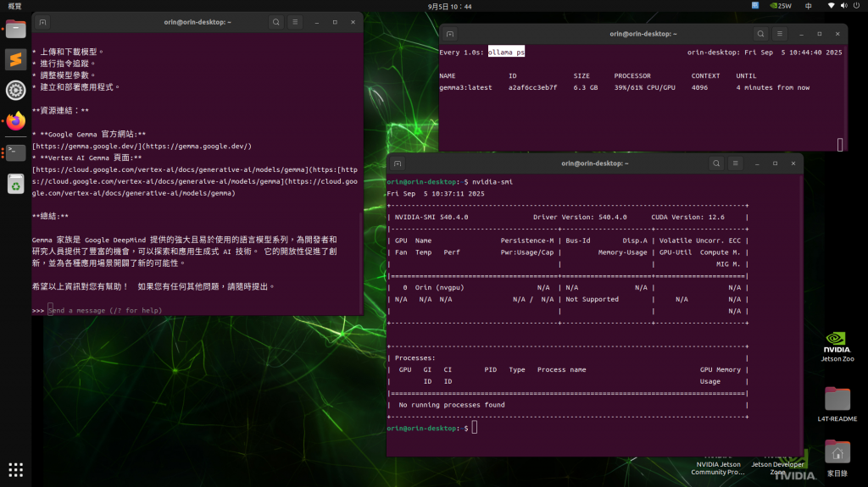Open the Trash icon in the dock
868x487 pixels.
(x=15, y=185)
